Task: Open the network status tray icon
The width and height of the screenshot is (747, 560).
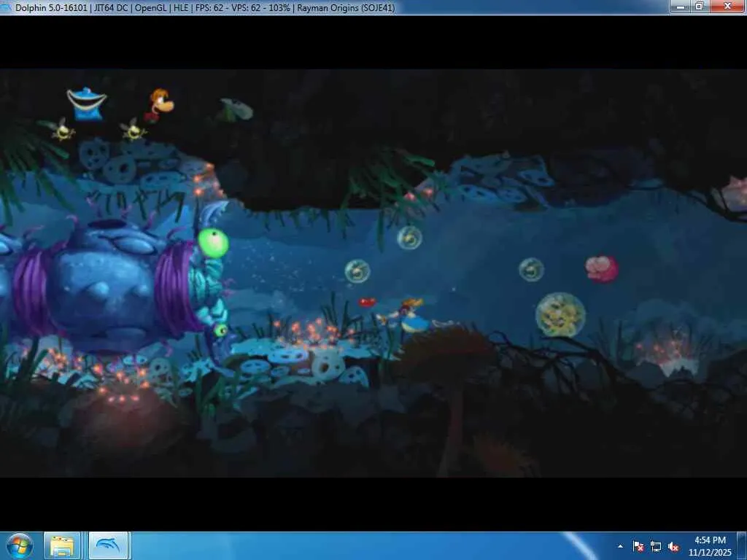Action: 656,547
